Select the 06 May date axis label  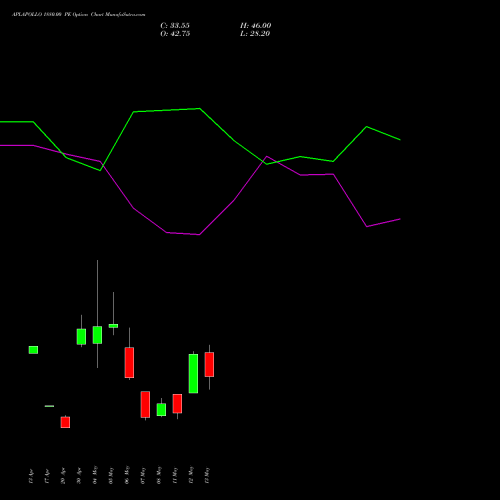pos(127,475)
